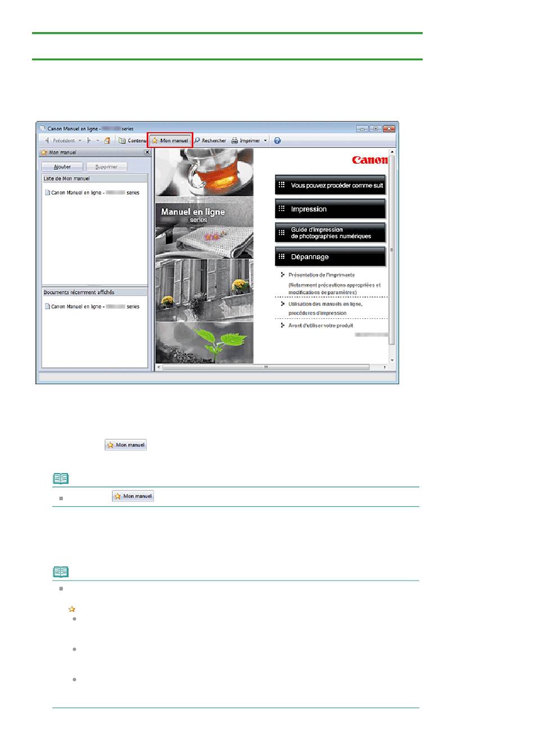Click the window with flowers thumbnail
534x756 pixels.
coord(204,290)
